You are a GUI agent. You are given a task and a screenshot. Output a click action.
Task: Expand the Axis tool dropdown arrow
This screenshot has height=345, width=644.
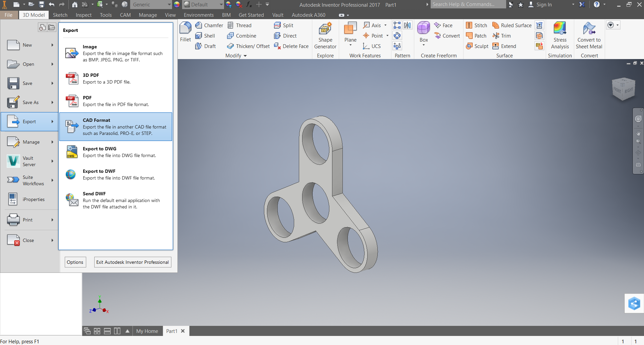(385, 26)
